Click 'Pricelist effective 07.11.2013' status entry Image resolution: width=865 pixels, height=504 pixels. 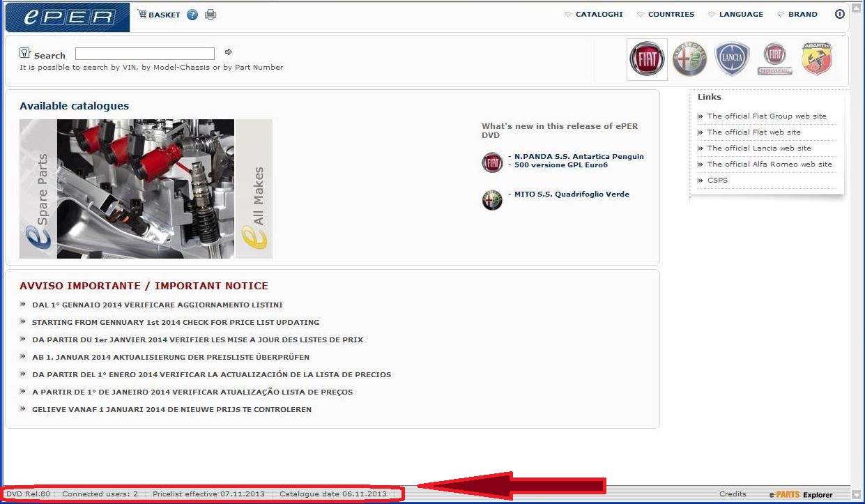click(x=209, y=494)
